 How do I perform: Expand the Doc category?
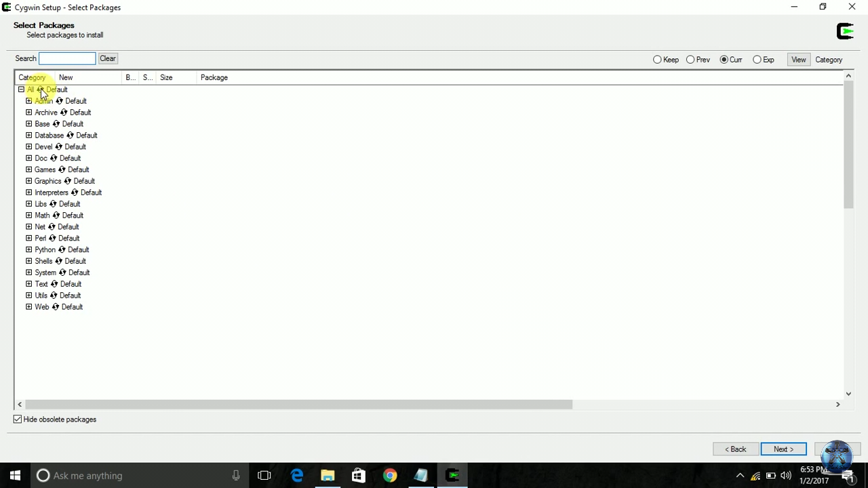[x=28, y=159]
